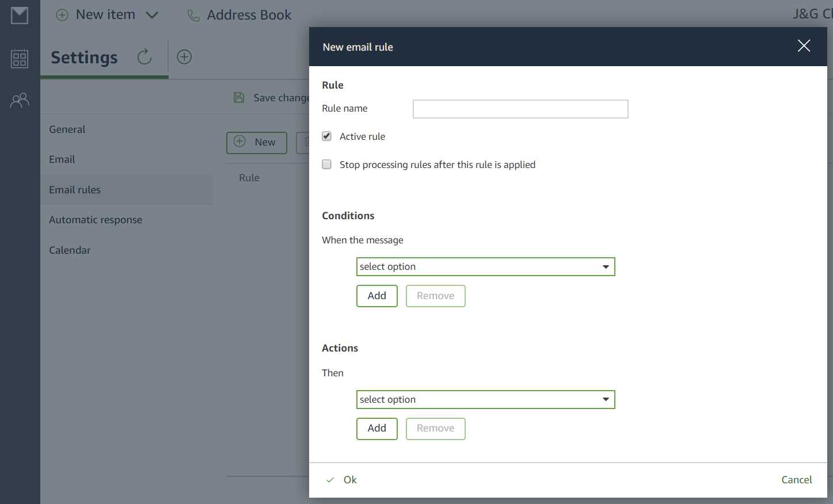
Task: Click the plus circle icon next to Settings
Action: tap(184, 57)
